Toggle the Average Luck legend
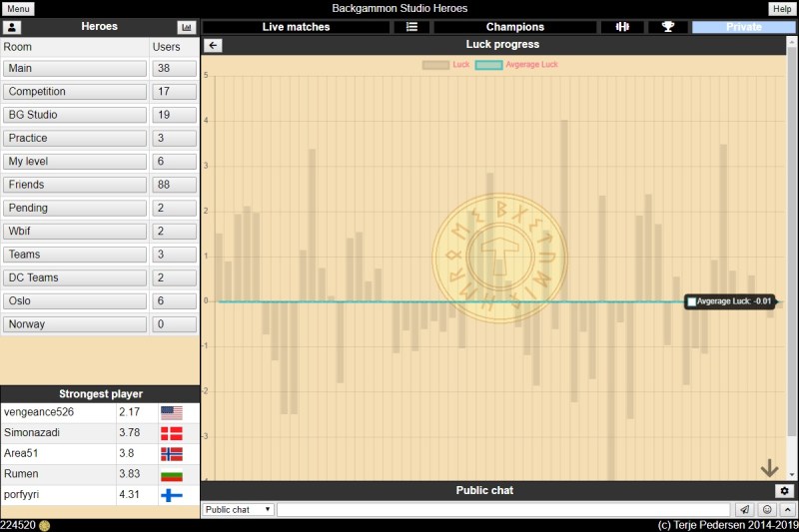 click(516, 65)
